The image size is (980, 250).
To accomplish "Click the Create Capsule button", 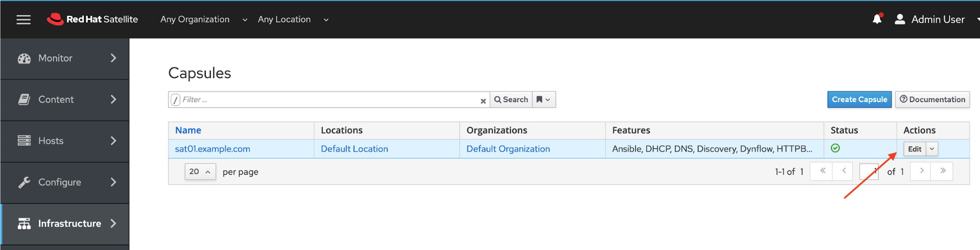I will pyautogui.click(x=859, y=100).
